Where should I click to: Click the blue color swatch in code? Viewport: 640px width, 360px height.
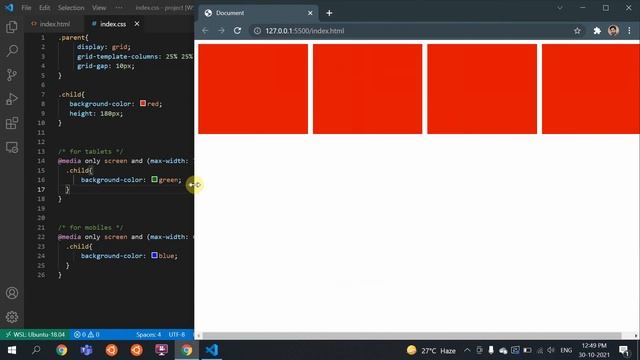154,255
